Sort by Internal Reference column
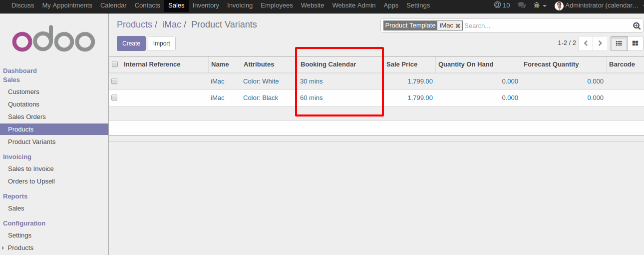Image resolution: width=644 pixels, height=255 pixels. point(165,64)
